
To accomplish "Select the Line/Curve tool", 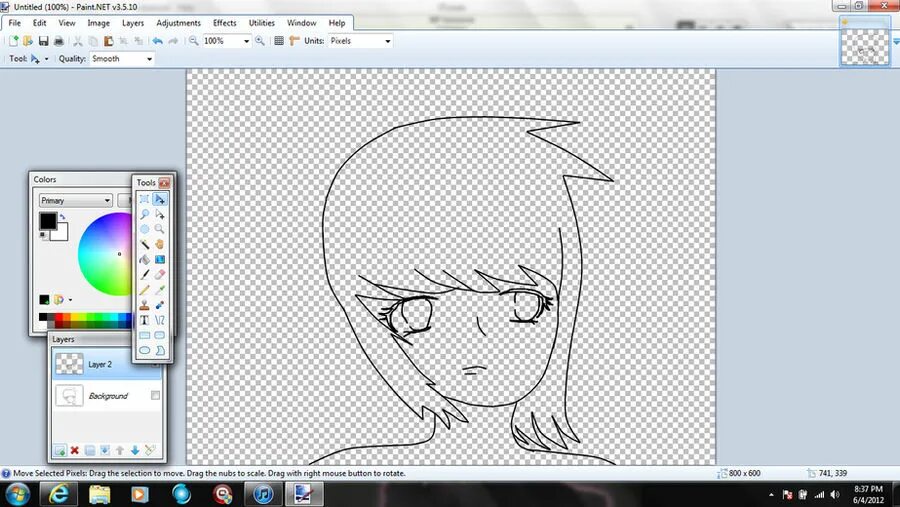I will 160,320.
